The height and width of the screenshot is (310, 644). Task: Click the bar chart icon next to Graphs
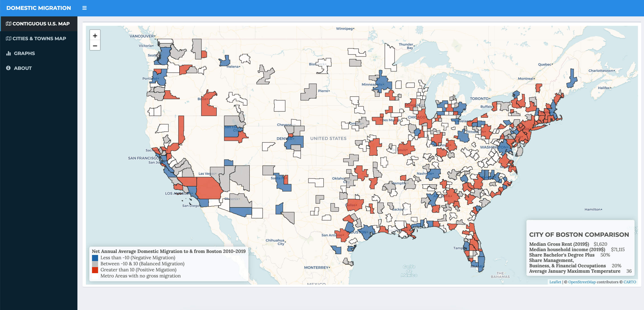9,53
